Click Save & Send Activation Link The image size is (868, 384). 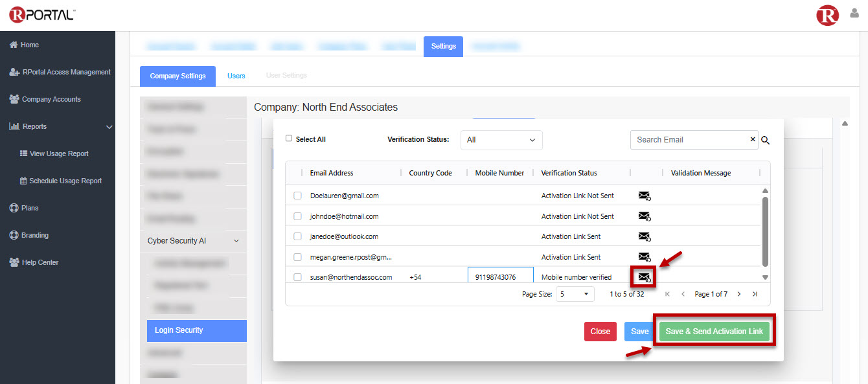[x=714, y=332]
